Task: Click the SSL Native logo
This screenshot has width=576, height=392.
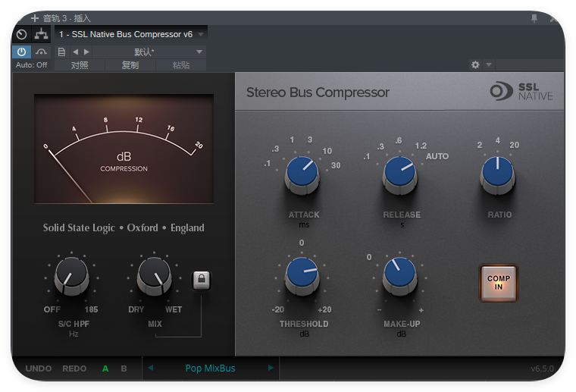Action: point(521,91)
